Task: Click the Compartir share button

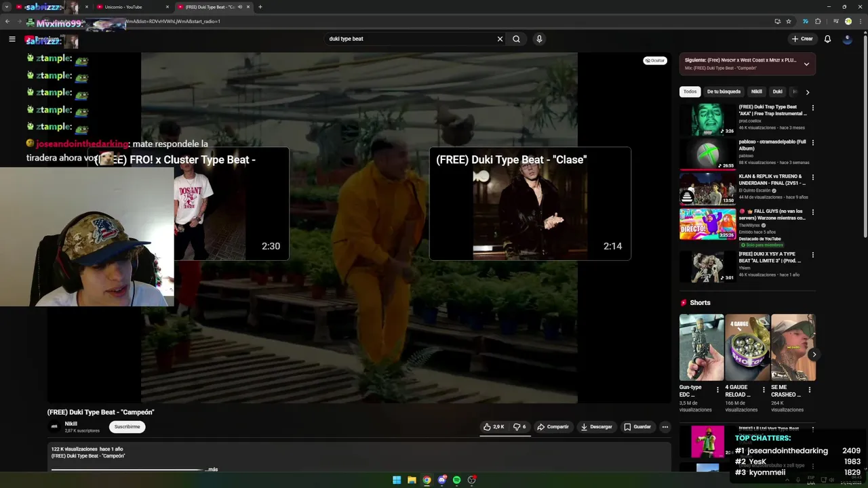Action: point(553,427)
